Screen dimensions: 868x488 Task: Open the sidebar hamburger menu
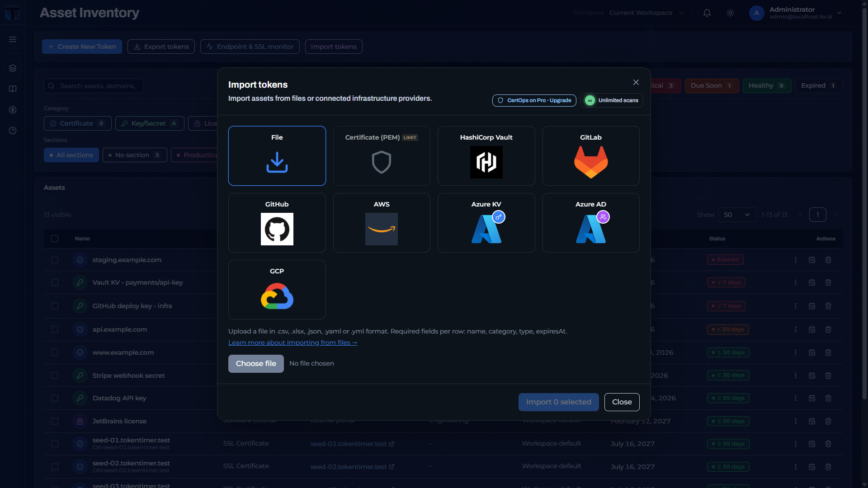(x=13, y=39)
